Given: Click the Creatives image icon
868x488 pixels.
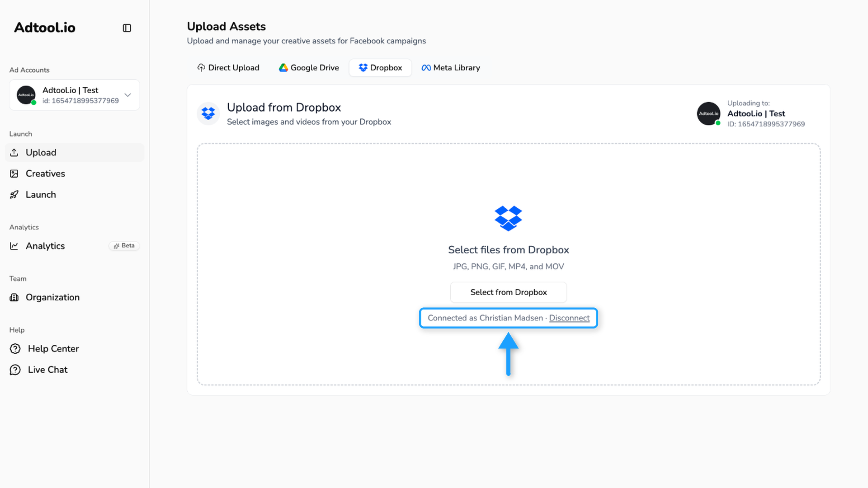Looking at the screenshot, I should coord(14,174).
